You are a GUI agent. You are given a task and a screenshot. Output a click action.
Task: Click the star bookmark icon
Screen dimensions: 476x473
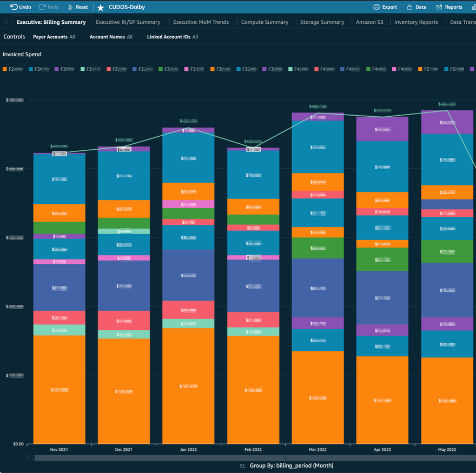101,8
